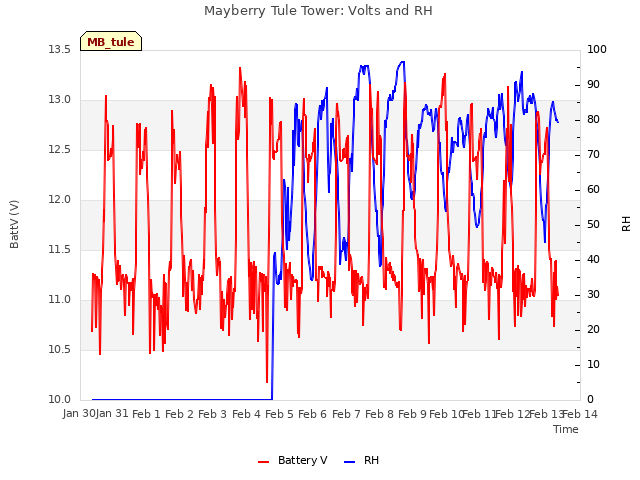Click the blue RH legend swatch
640x480 pixels.
[350, 462]
